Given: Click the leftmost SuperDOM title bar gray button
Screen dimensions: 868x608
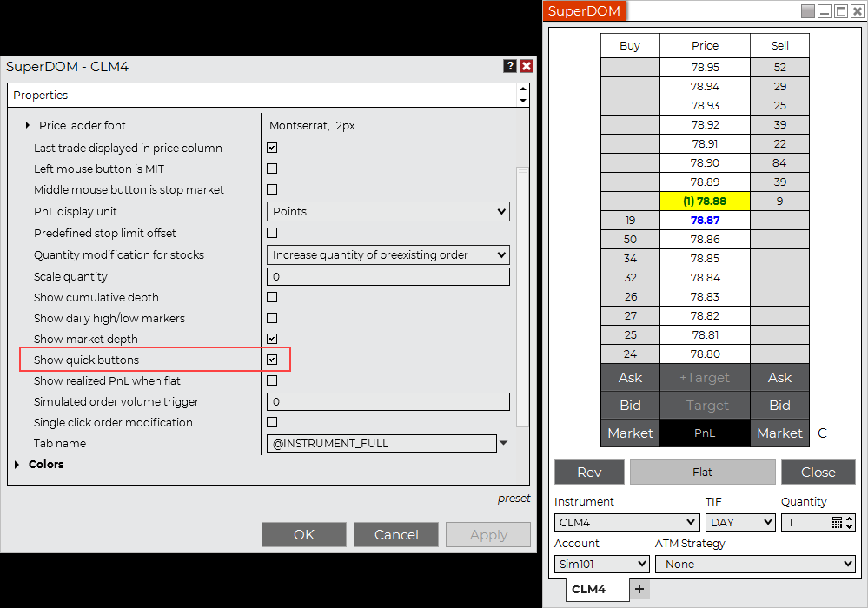Looking at the screenshot, I should [808, 11].
